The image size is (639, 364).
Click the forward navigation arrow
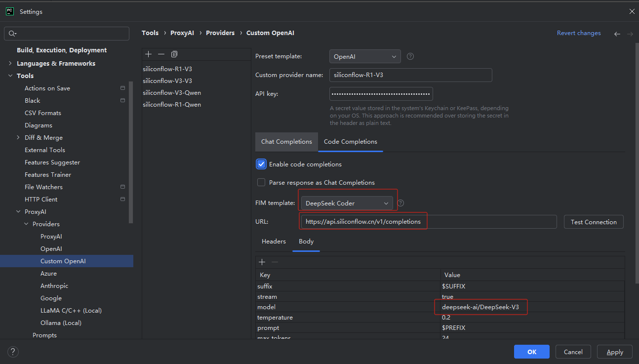pos(630,34)
